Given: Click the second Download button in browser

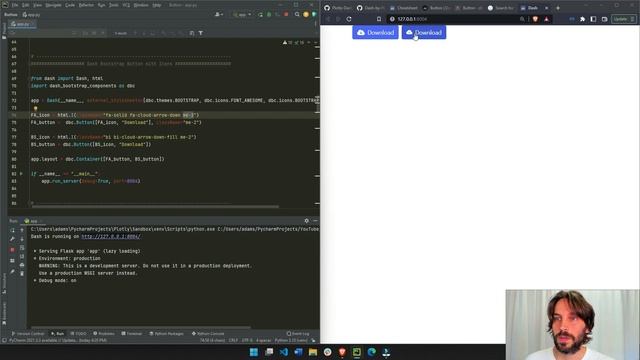Looking at the screenshot, I should [424, 32].
